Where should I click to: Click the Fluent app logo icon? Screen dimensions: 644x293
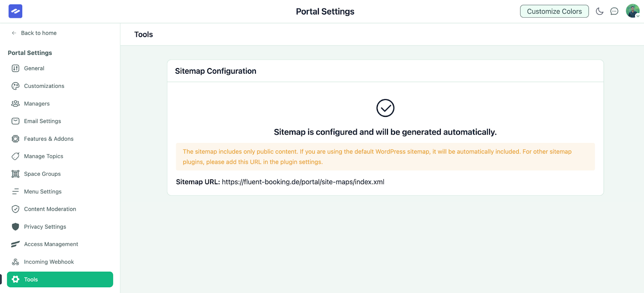(15, 11)
